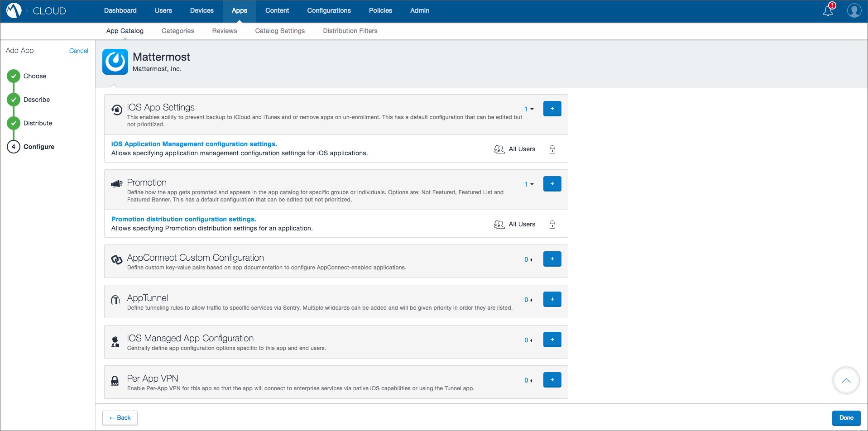Image resolution: width=868 pixels, height=431 pixels.
Task: Go back to the previous step
Action: [120, 418]
